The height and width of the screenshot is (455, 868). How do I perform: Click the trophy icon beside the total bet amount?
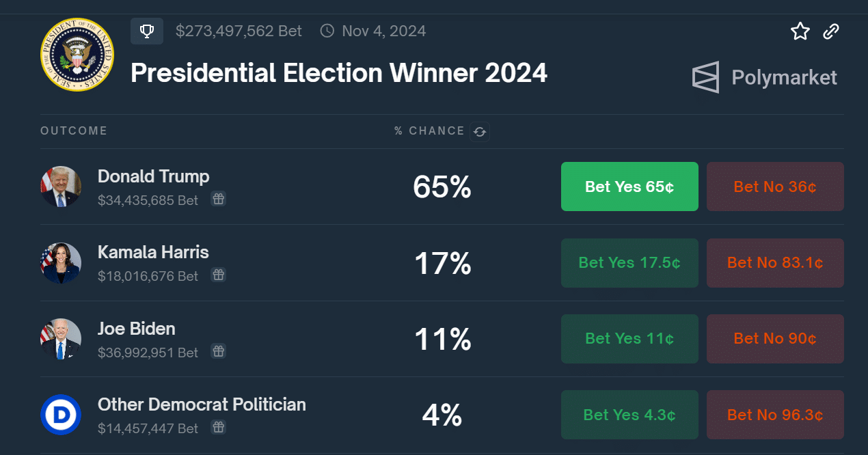tap(147, 31)
